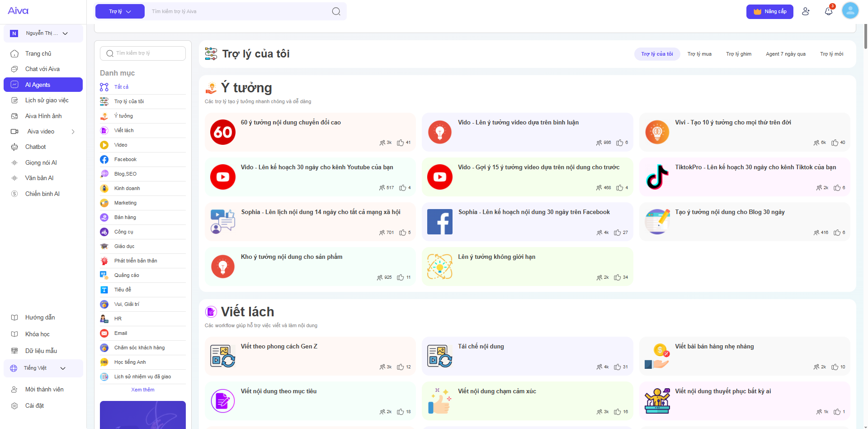The height and width of the screenshot is (429, 868).
Task: Click the Chat với Aiva sidebar icon
Action: 14,69
